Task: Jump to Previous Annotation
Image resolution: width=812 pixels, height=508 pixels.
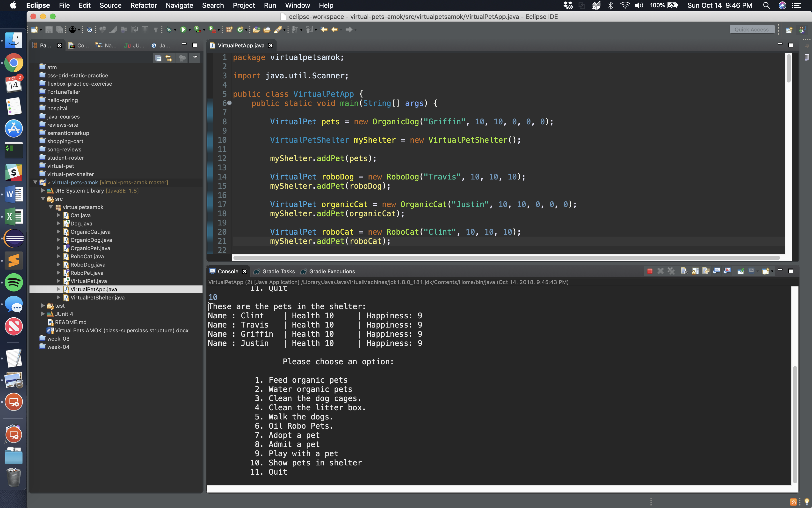Action: 310,30
